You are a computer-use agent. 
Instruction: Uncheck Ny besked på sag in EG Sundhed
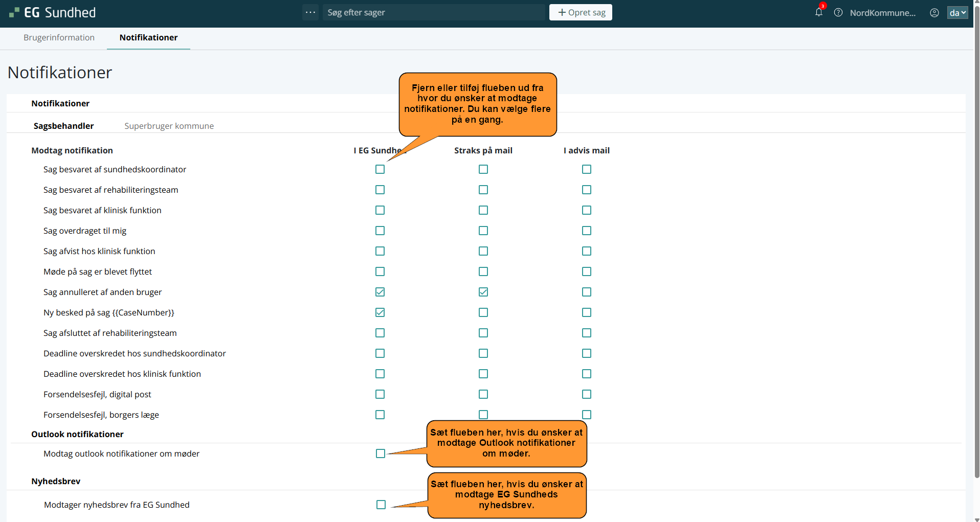[x=380, y=312]
